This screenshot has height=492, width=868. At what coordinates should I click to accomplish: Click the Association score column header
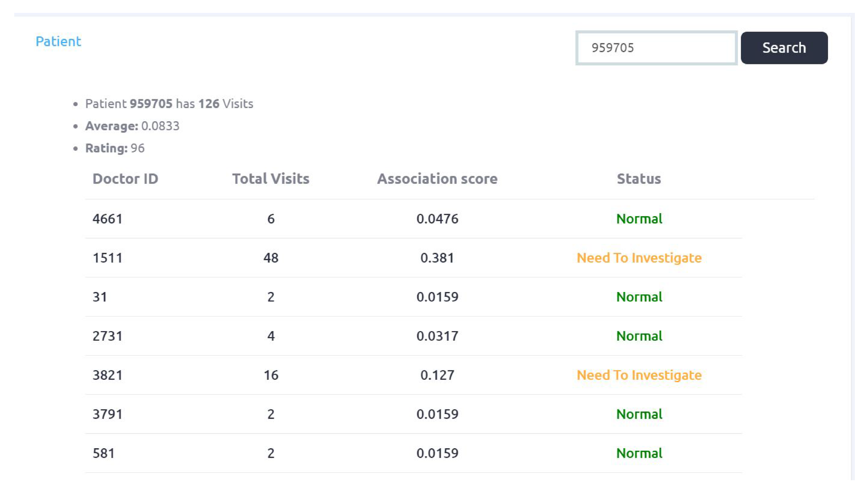pyautogui.click(x=437, y=178)
